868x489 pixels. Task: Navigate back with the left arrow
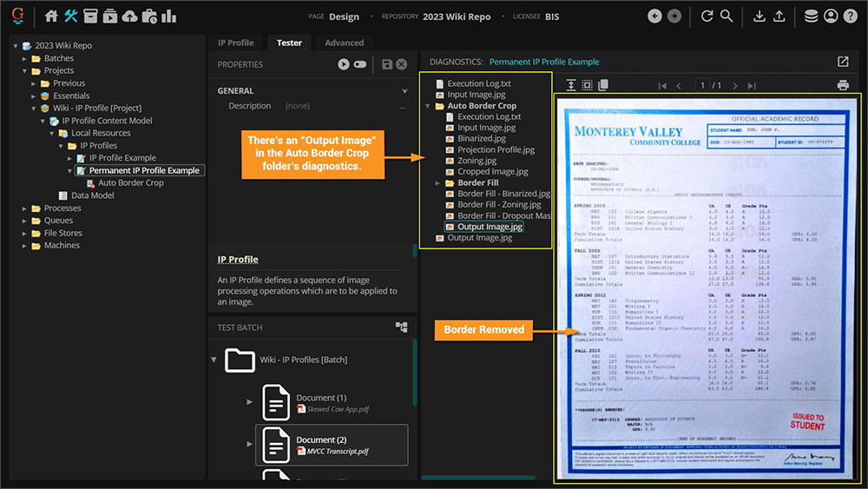[x=654, y=16]
